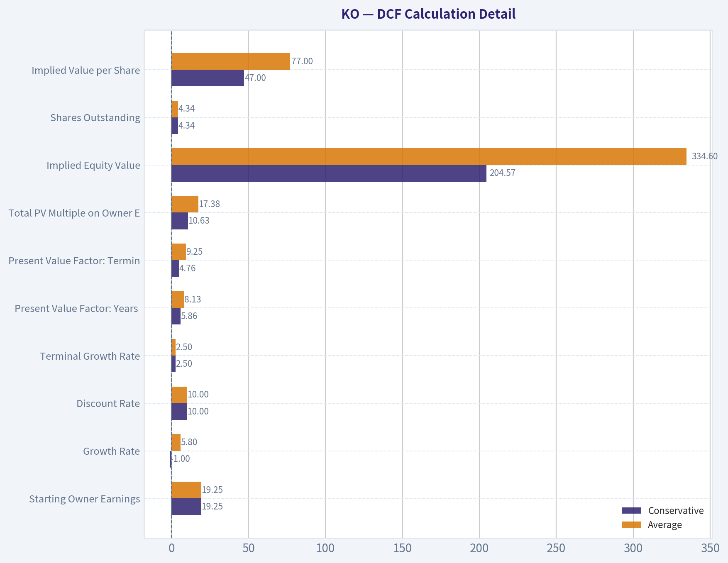The width and height of the screenshot is (728, 563).
Task: Click the value label 5.86
Action: click(x=189, y=316)
